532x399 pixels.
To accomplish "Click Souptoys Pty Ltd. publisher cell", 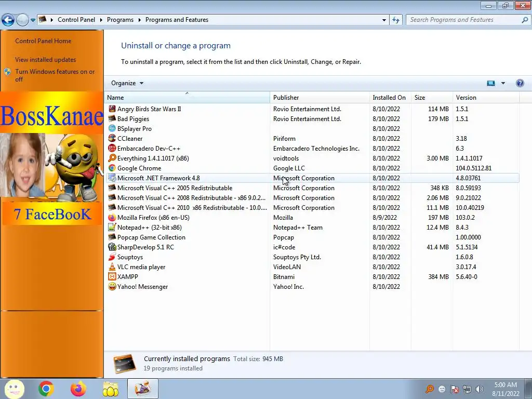I will point(297,257).
